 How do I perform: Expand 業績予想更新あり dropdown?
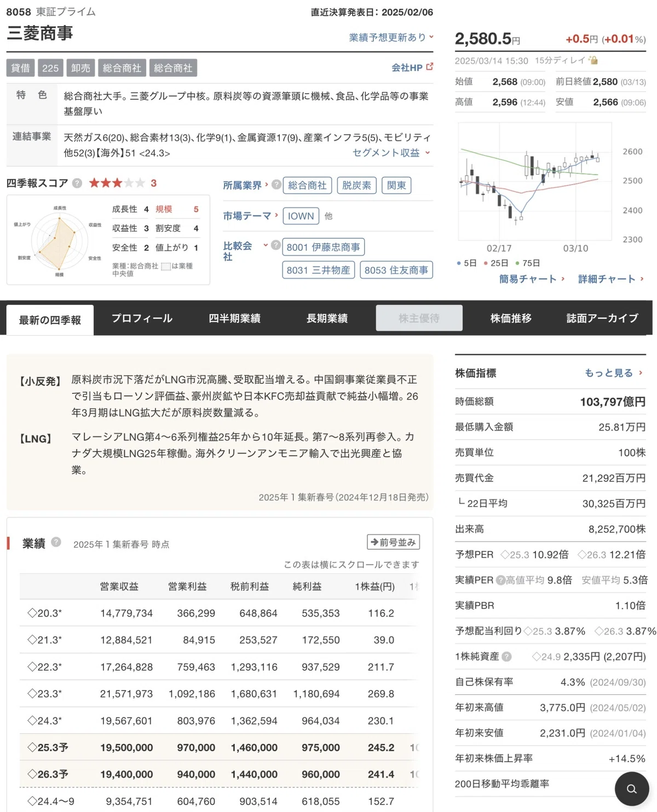391,37
